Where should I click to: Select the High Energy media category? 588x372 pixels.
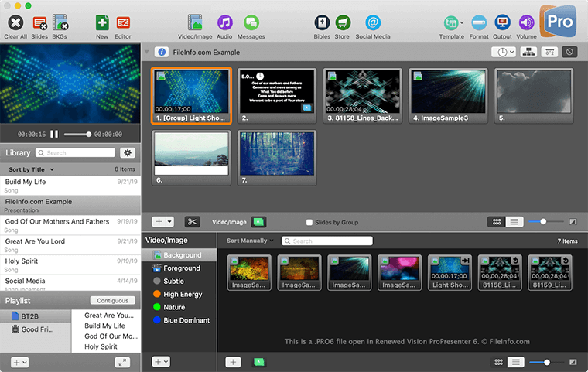click(182, 294)
